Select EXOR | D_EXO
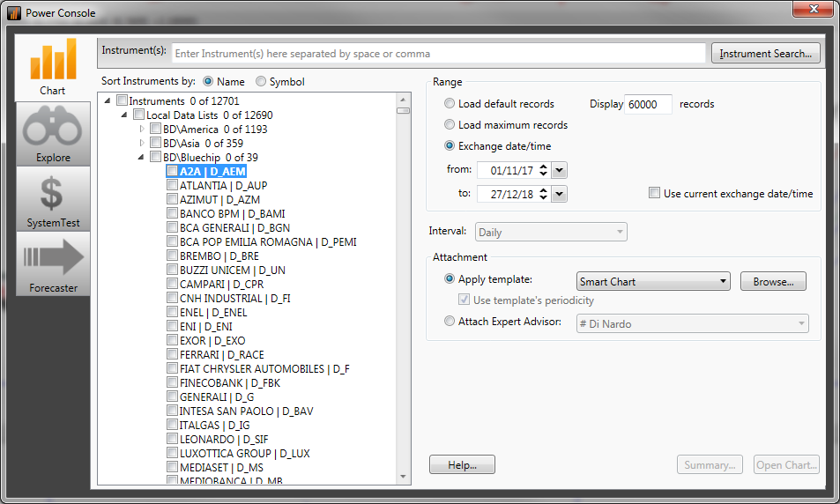 (212, 340)
